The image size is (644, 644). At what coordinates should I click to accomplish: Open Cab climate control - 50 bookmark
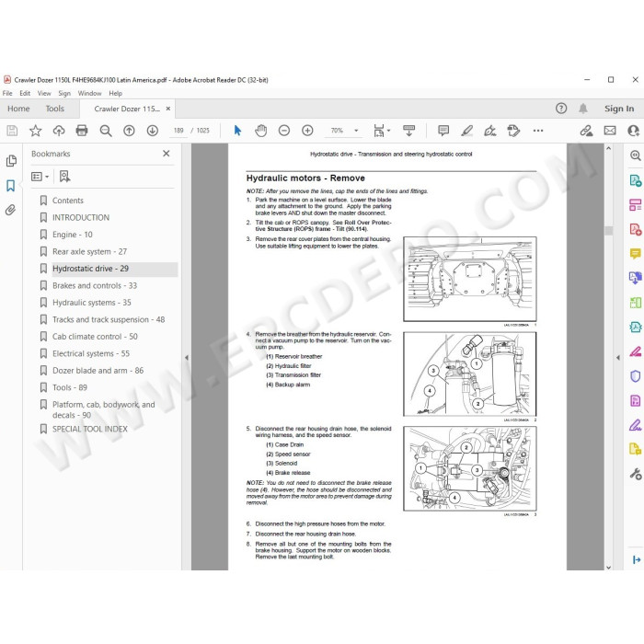(x=95, y=337)
